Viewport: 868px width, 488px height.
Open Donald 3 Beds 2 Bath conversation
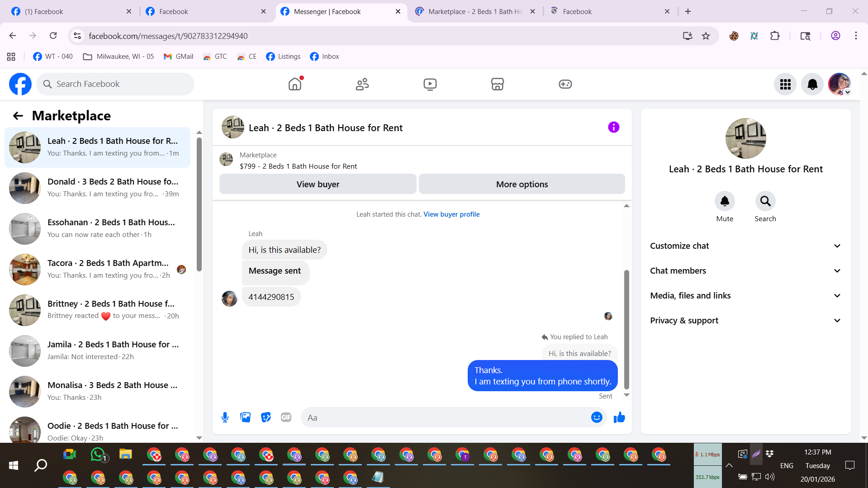(97, 188)
